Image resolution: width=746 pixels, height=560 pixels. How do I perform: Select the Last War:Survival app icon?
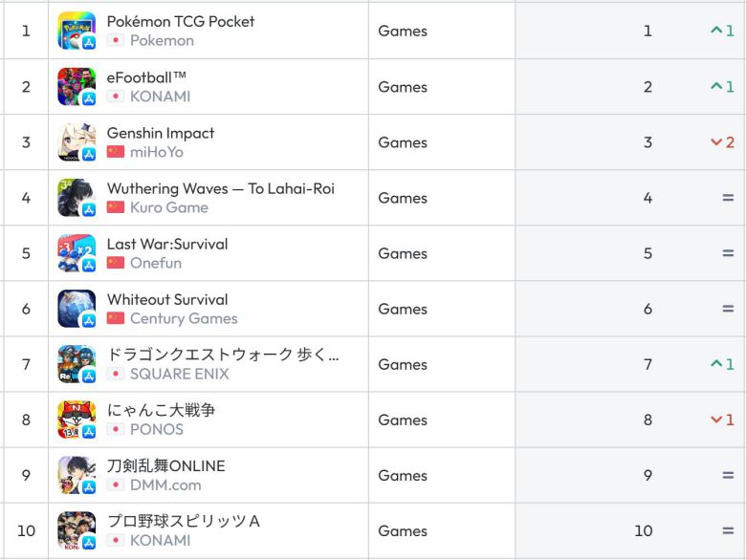point(77,252)
